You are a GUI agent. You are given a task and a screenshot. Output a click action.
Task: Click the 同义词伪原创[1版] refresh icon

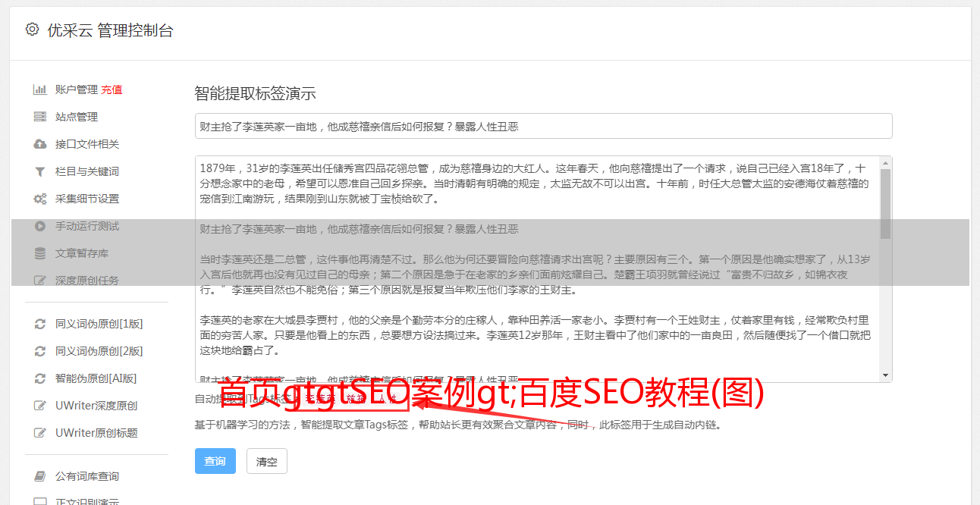[x=40, y=324]
